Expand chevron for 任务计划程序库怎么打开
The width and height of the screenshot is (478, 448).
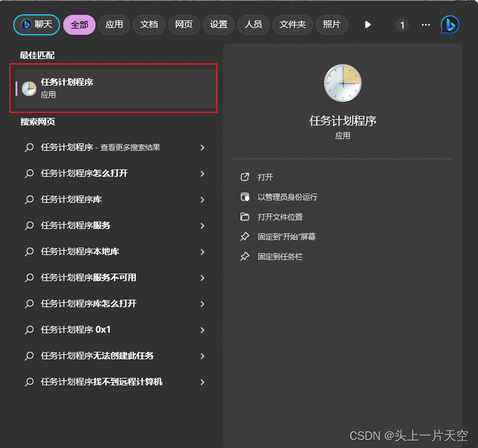pyautogui.click(x=202, y=304)
